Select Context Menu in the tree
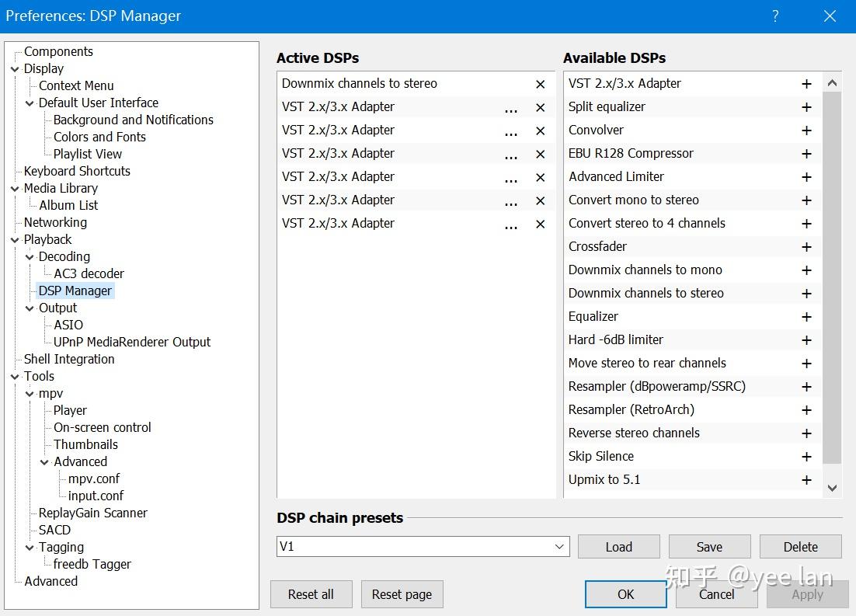Screen dimensions: 856x616 pos(76,85)
